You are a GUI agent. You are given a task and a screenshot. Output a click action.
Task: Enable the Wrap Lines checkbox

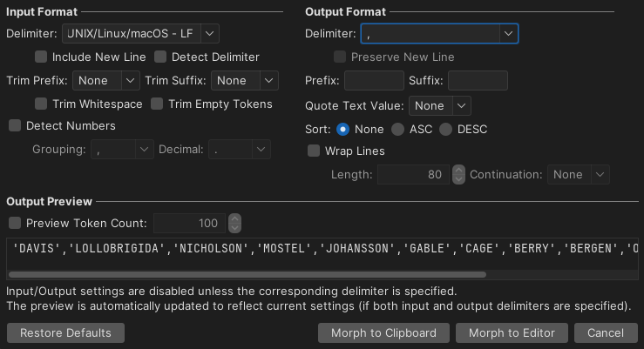pos(314,151)
